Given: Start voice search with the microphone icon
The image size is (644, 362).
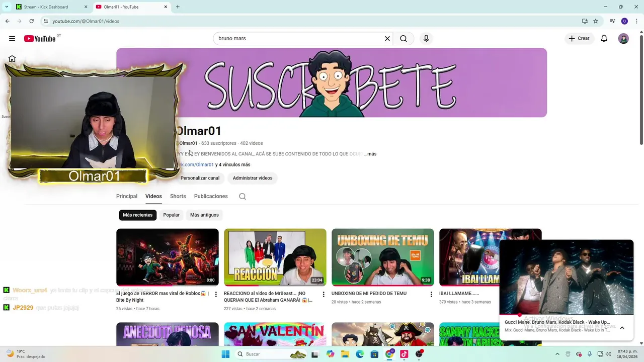Looking at the screenshot, I should (426, 38).
